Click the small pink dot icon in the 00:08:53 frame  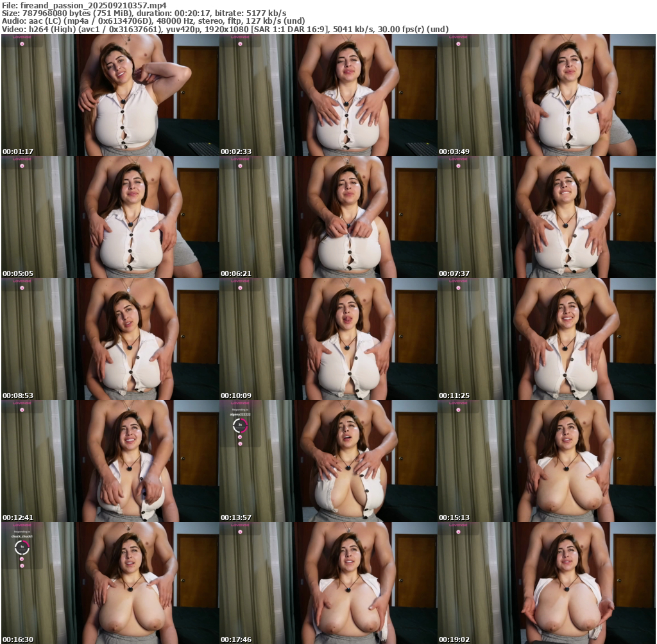pos(22,288)
